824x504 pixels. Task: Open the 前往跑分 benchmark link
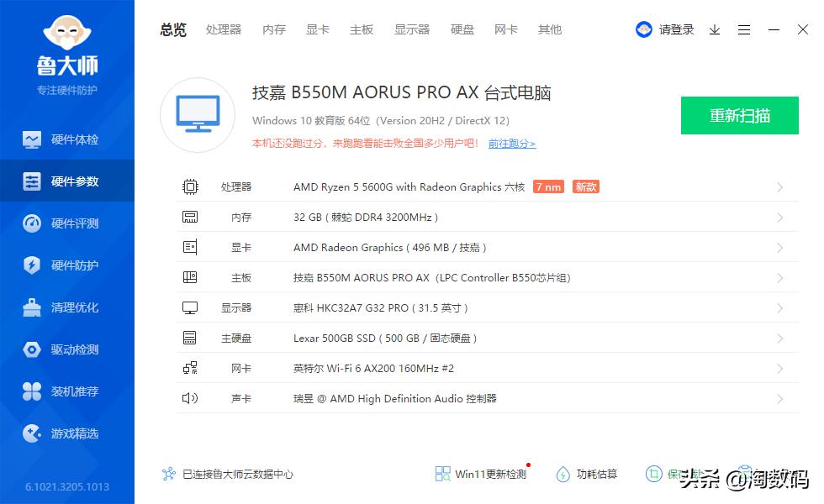coord(512,144)
